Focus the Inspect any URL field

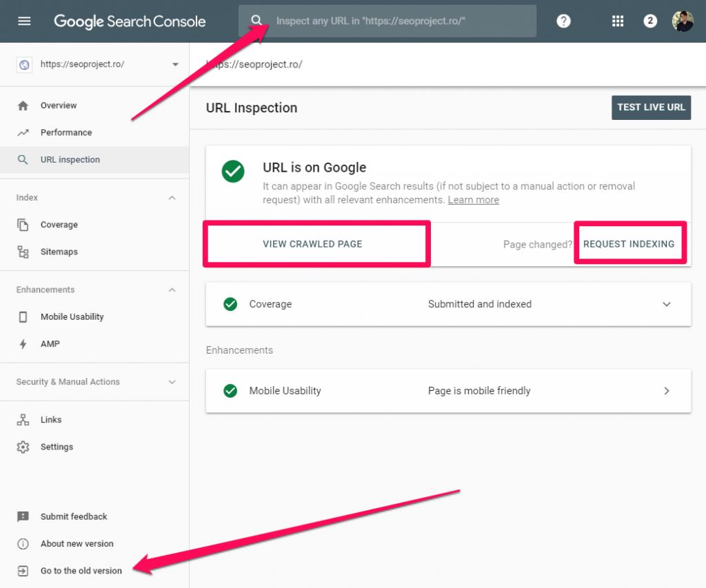[387, 21]
